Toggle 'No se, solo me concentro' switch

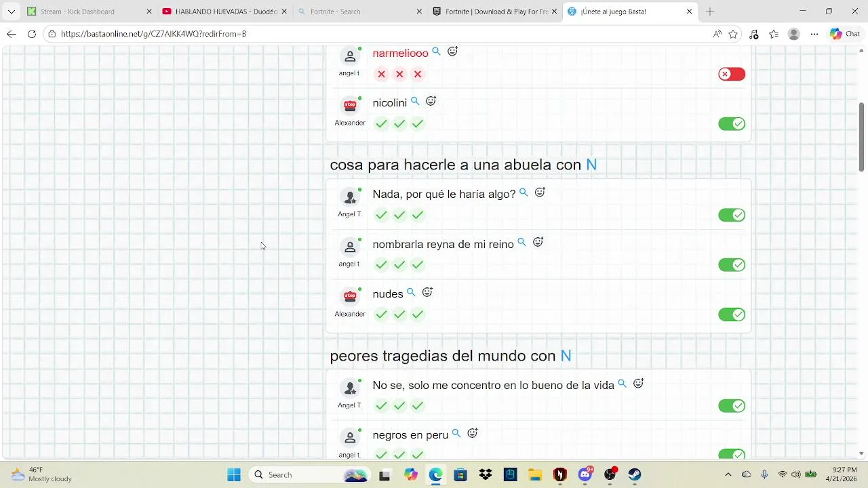(x=732, y=405)
